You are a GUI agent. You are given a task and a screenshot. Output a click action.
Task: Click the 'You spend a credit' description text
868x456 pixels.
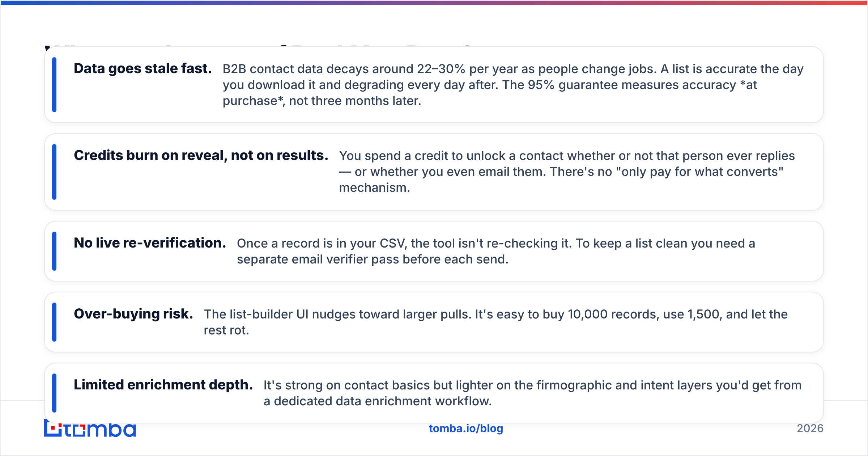click(567, 172)
